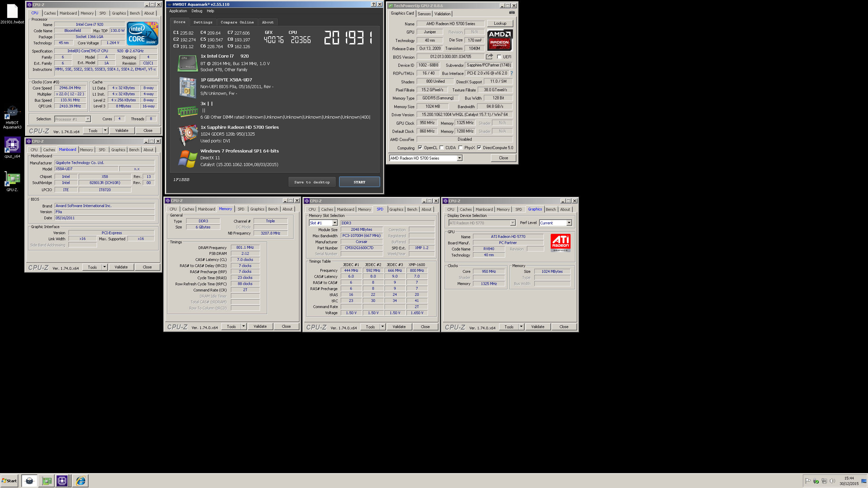Click Aquamark total score 201931

click(348, 38)
